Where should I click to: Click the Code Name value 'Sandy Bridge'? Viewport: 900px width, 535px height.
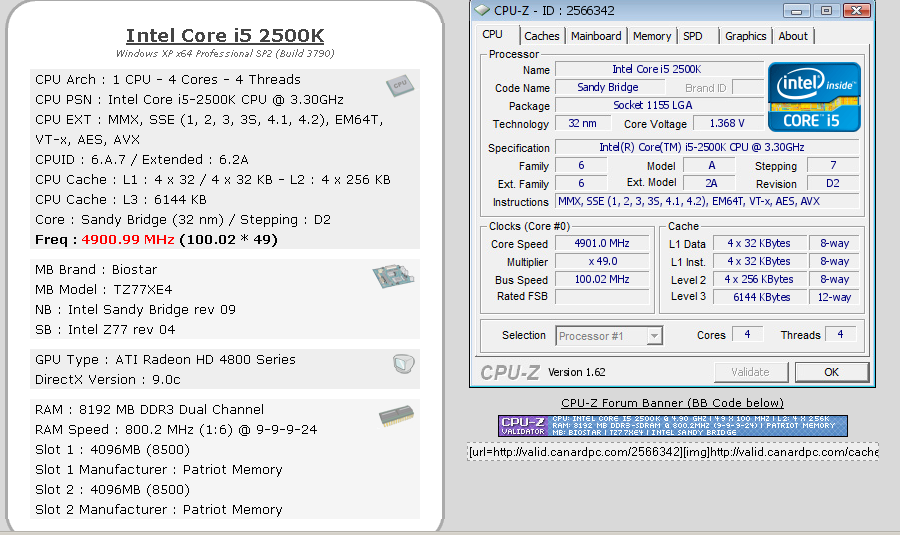610,87
